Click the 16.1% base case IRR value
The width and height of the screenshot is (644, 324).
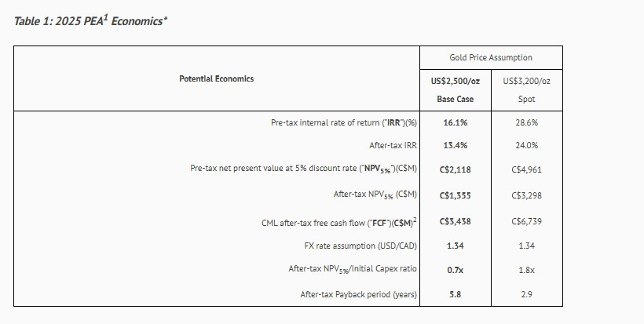[x=456, y=123]
